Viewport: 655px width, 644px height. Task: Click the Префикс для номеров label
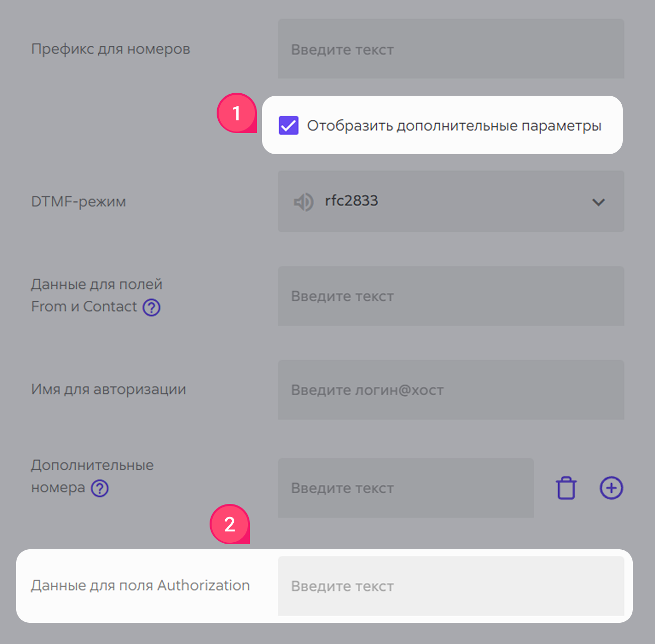[110, 49]
